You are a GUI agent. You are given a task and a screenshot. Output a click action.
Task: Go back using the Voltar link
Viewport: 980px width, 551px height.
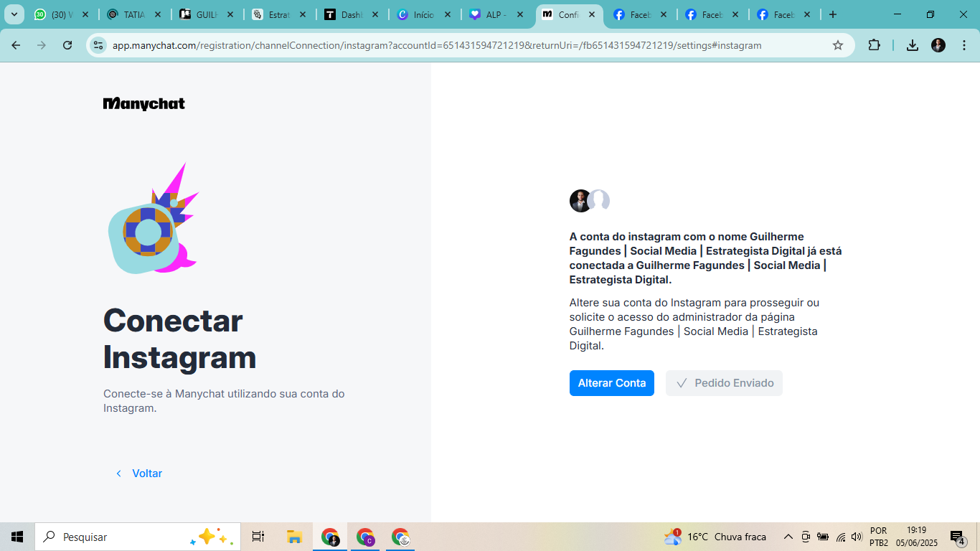pyautogui.click(x=139, y=474)
